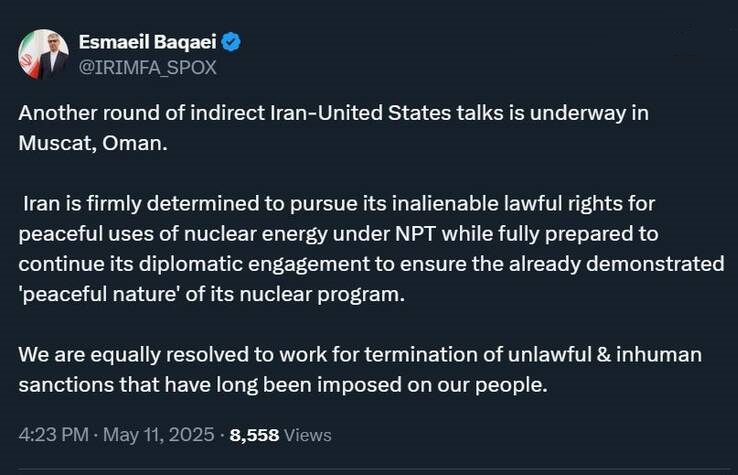Click the May 11, 2025 date
The image size is (738, 475).
[159, 435]
